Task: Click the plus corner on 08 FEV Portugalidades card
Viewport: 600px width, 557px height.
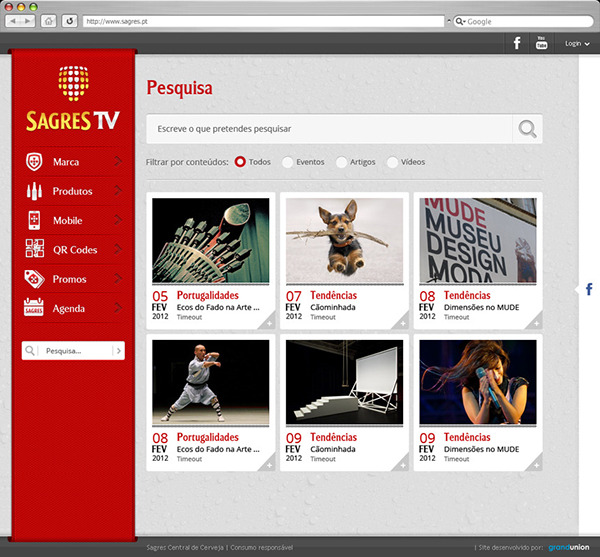Action: click(x=269, y=465)
